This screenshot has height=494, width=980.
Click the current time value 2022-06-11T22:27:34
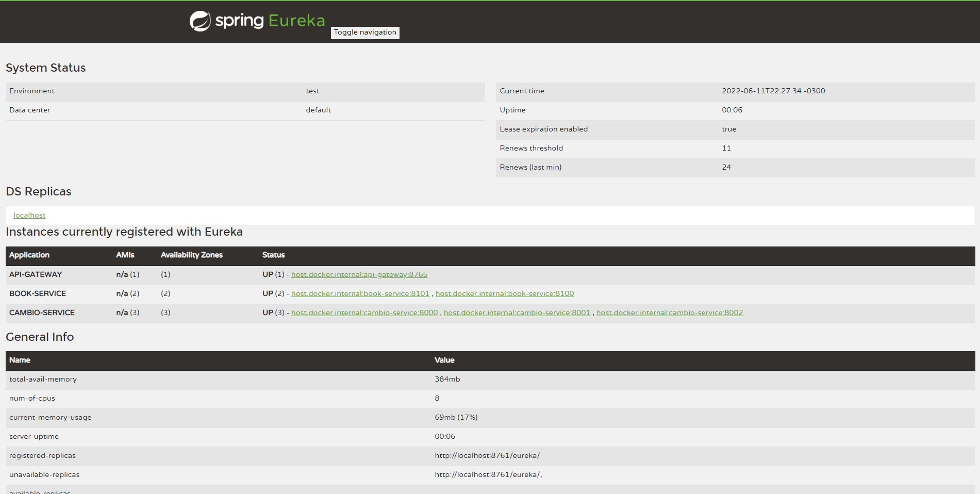(773, 91)
